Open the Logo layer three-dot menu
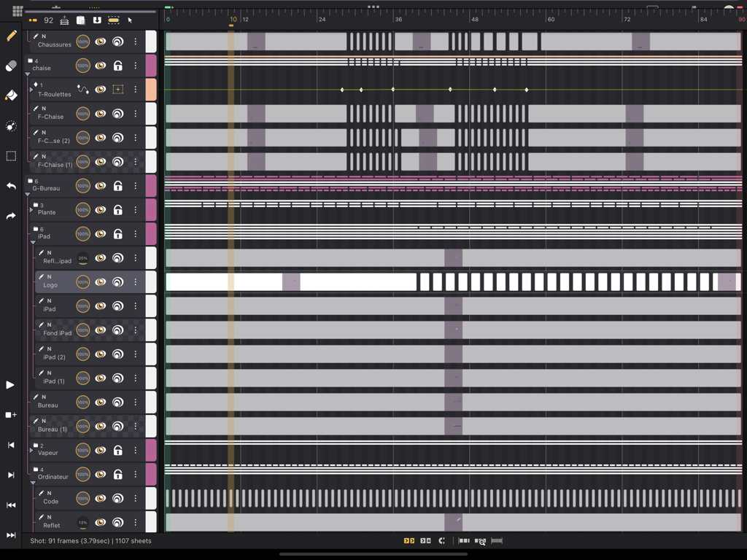The height and width of the screenshot is (560, 747). coord(135,281)
